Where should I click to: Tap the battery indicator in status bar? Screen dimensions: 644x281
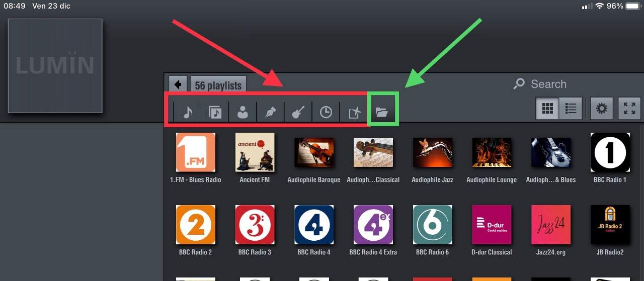tap(633, 6)
